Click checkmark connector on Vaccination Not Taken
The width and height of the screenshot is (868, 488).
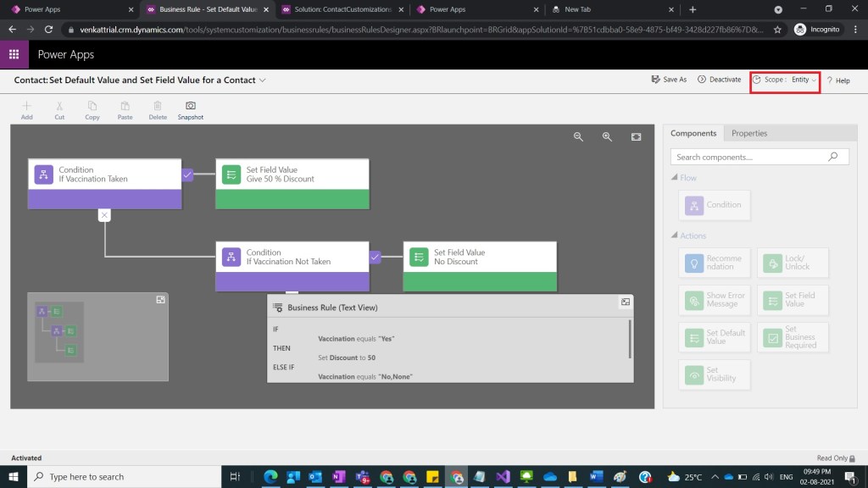[376, 257]
